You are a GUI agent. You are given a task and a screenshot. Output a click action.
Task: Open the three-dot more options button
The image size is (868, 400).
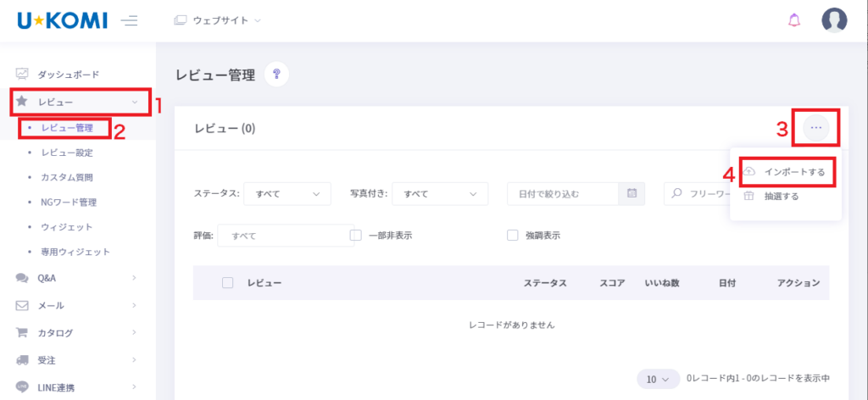pos(815,128)
